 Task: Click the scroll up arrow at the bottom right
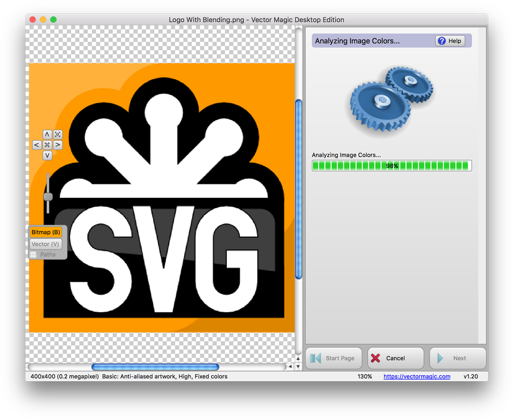click(298, 358)
